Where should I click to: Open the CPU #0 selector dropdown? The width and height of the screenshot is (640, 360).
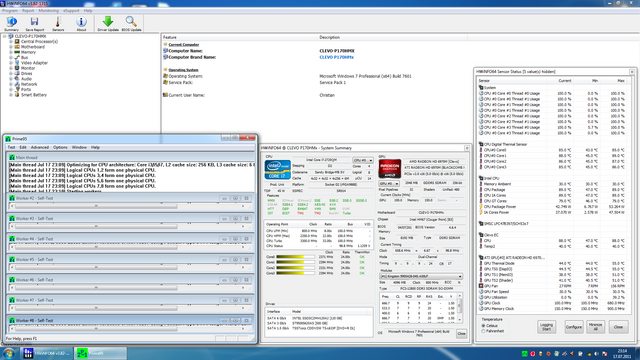(363, 160)
